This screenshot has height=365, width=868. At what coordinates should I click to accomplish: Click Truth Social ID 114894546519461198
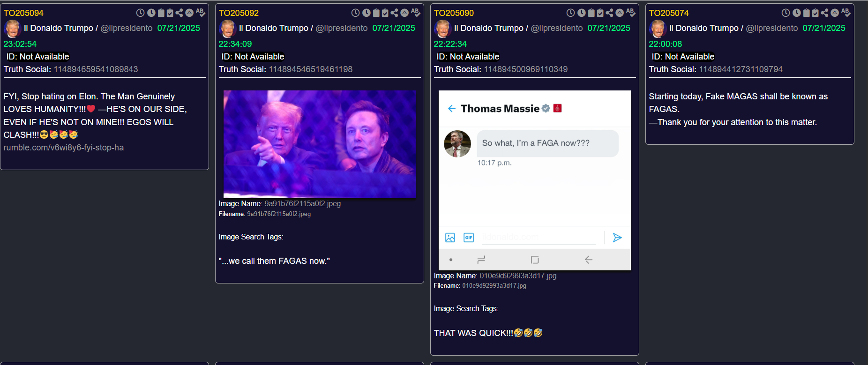tap(310, 69)
